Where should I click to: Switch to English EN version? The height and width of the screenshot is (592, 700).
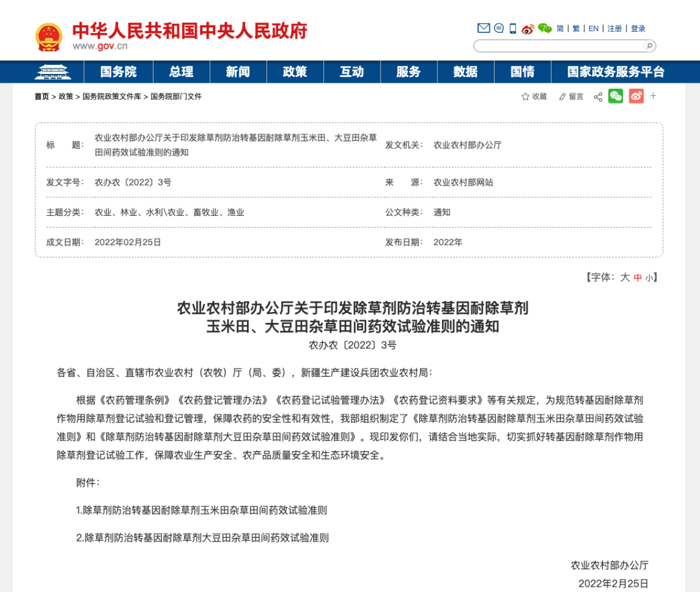point(593,29)
